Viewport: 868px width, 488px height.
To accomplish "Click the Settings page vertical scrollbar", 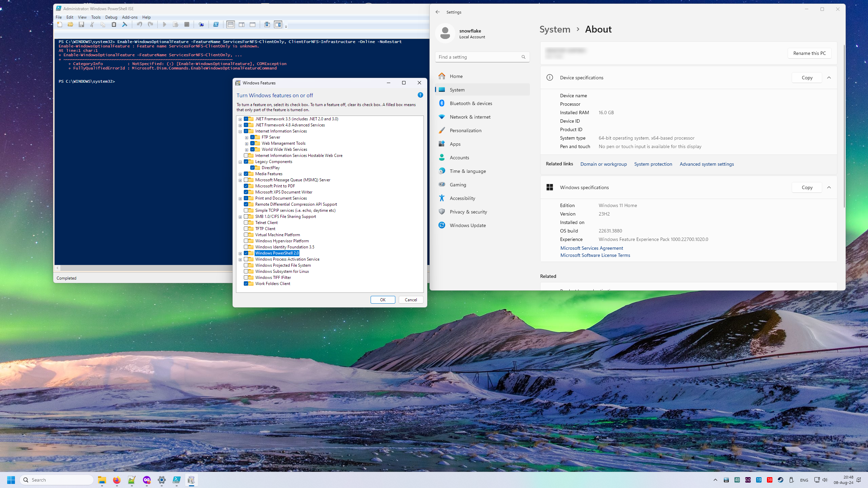I will coord(844,125).
